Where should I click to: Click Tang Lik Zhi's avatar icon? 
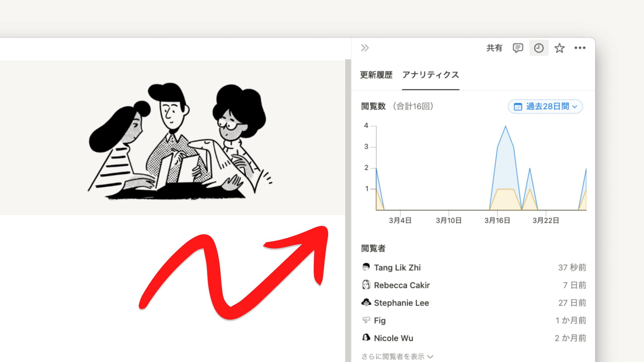(x=366, y=267)
